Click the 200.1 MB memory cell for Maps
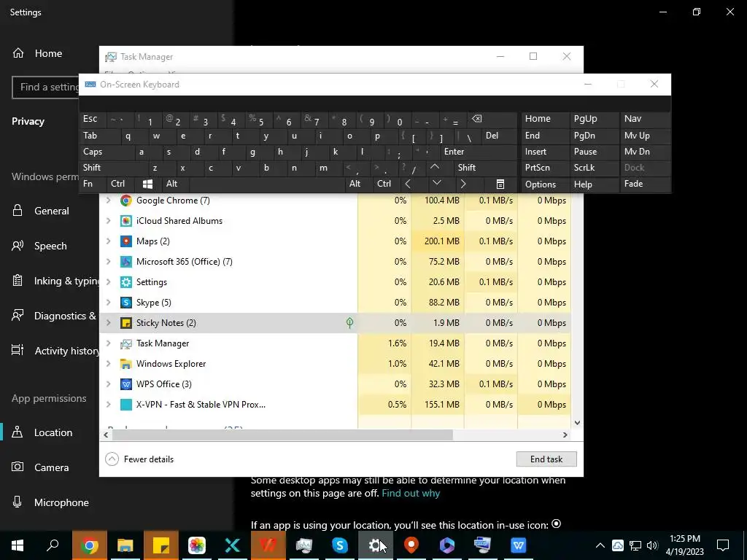Image resolution: width=747 pixels, height=560 pixels. pyautogui.click(x=438, y=241)
